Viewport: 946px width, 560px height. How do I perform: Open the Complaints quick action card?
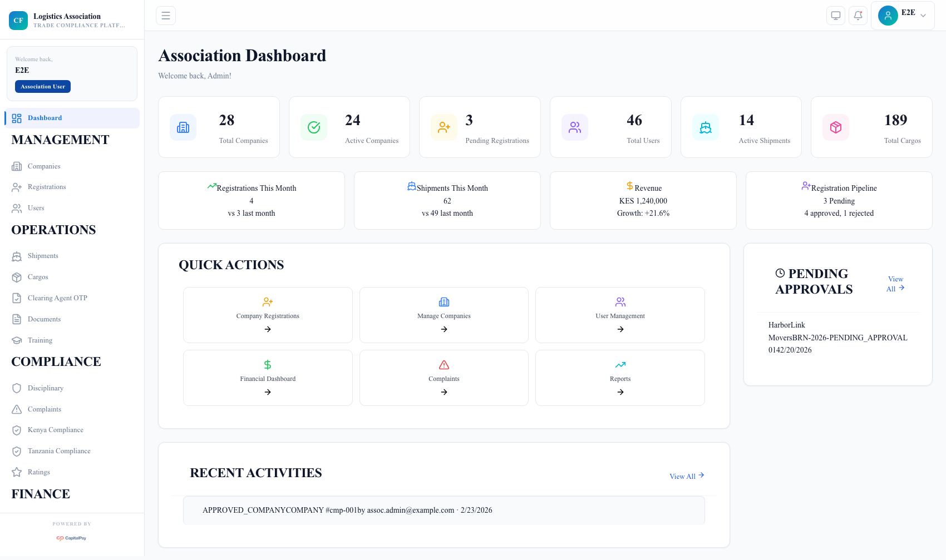tap(444, 378)
